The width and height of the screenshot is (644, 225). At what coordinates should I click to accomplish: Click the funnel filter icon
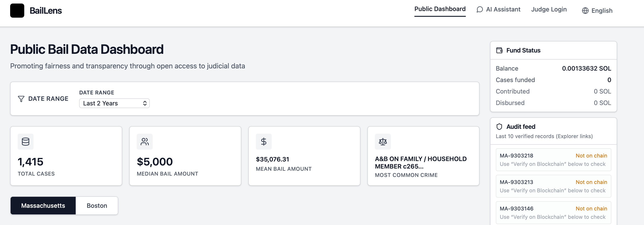[21, 99]
